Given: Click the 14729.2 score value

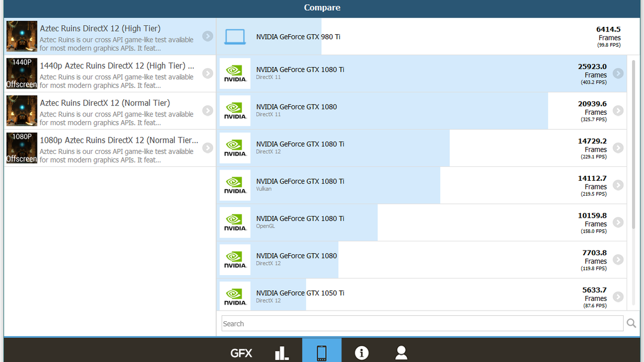Looking at the screenshot, I should 592,141.
